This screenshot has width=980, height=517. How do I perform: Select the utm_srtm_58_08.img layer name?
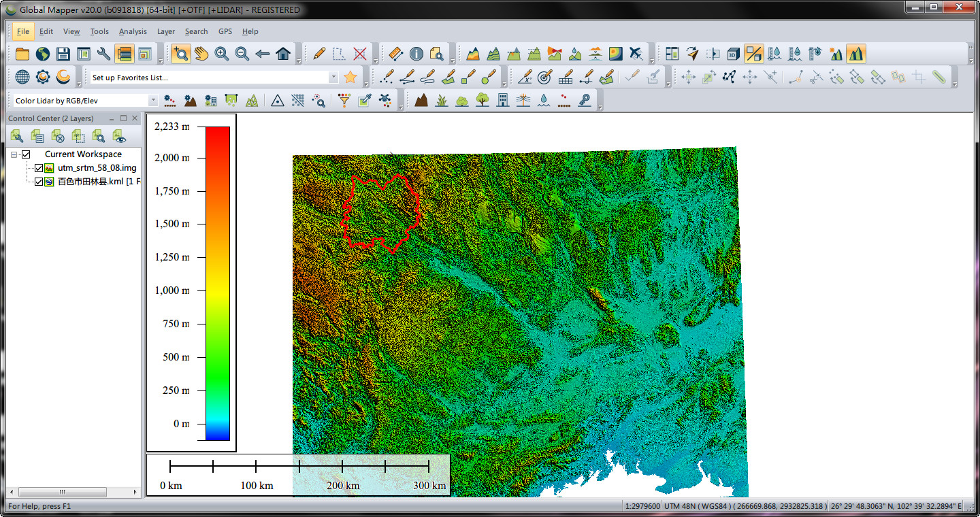(x=97, y=168)
